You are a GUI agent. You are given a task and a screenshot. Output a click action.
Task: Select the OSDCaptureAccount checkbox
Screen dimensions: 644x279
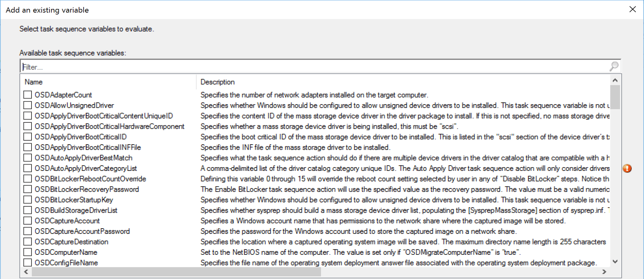tap(28, 221)
